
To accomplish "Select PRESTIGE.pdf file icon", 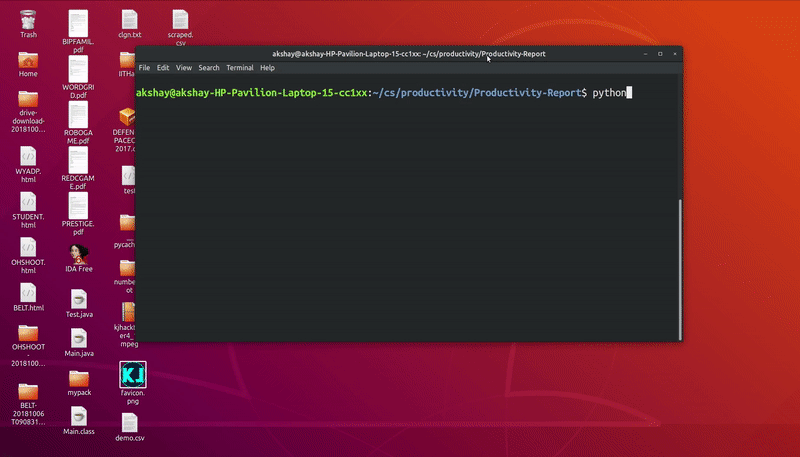I will 78,206.
